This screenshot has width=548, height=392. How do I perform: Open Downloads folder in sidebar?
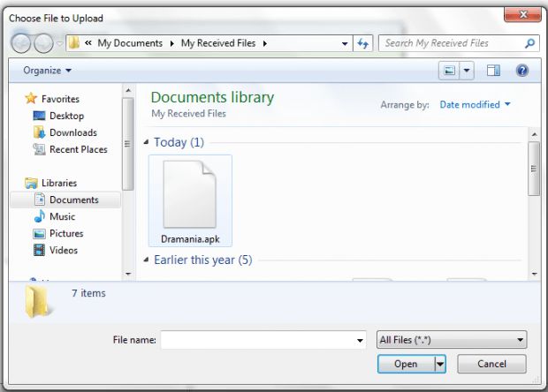click(x=72, y=132)
